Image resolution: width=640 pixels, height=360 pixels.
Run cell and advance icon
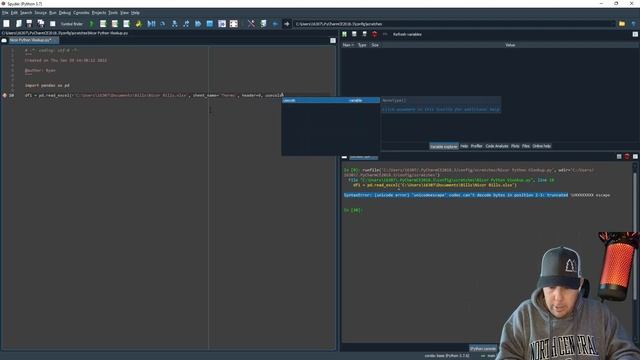(x=115, y=24)
